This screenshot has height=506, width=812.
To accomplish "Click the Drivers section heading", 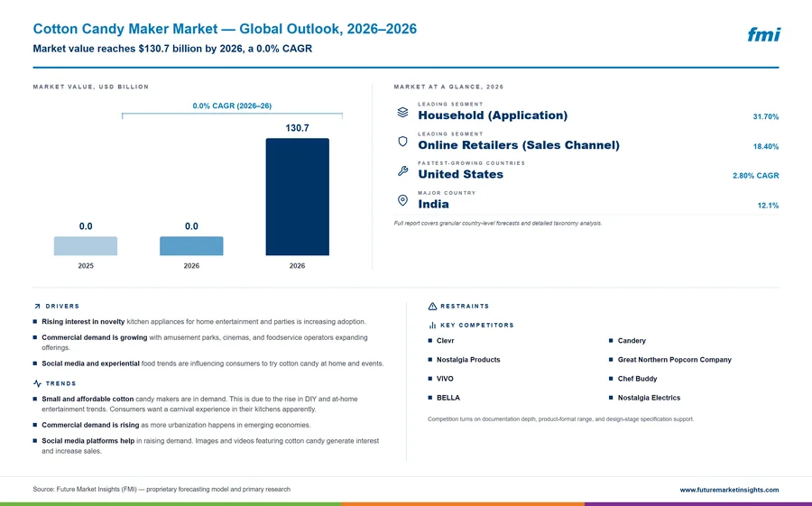I will click(62, 307).
